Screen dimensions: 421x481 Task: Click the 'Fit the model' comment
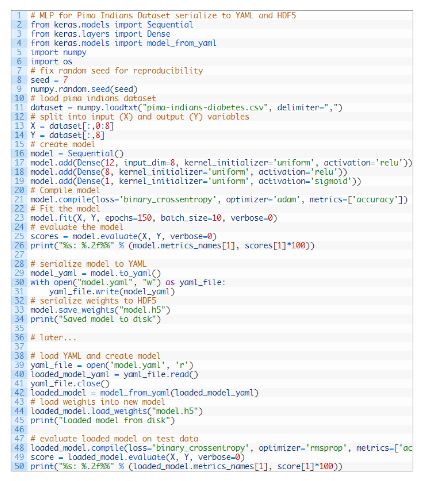coord(65,209)
